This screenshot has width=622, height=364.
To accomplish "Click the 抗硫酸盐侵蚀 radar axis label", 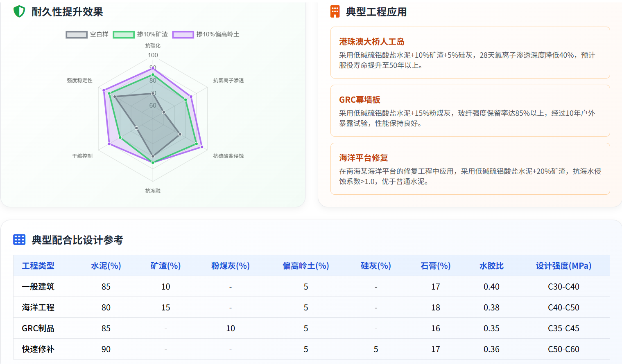I will 228,156.
